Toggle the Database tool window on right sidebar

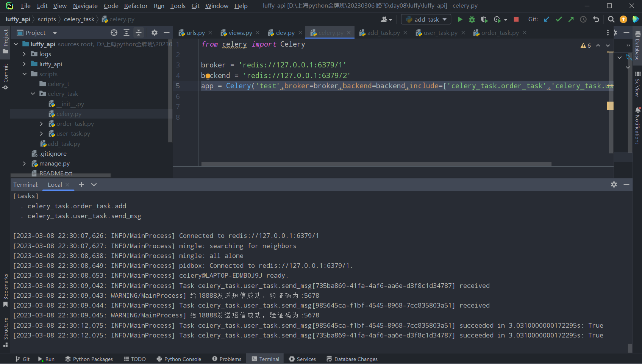coord(637,46)
